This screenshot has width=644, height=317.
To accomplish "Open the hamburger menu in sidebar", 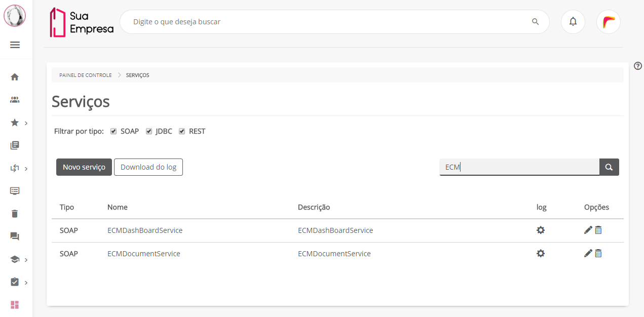I will pos(15,45).
